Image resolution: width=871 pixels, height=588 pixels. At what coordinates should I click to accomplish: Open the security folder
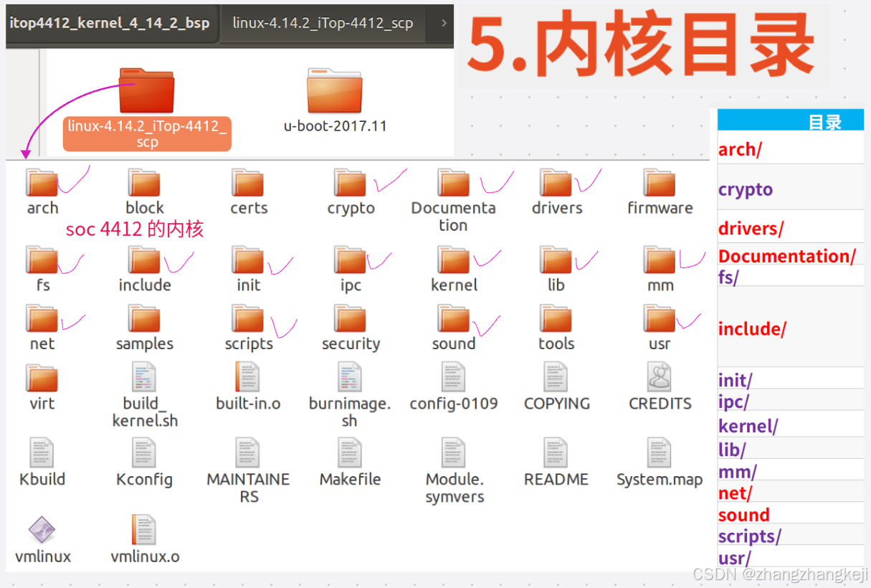(x=351, y=318)
